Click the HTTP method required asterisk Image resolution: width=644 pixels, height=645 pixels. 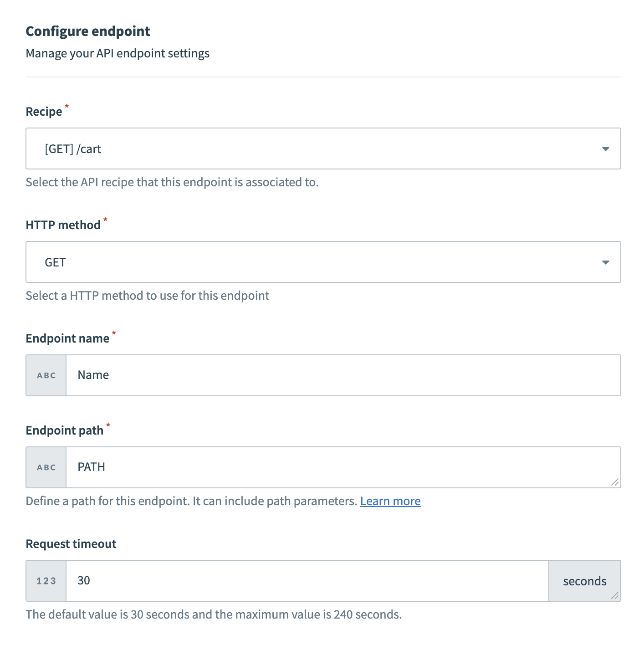pos(105,220)
